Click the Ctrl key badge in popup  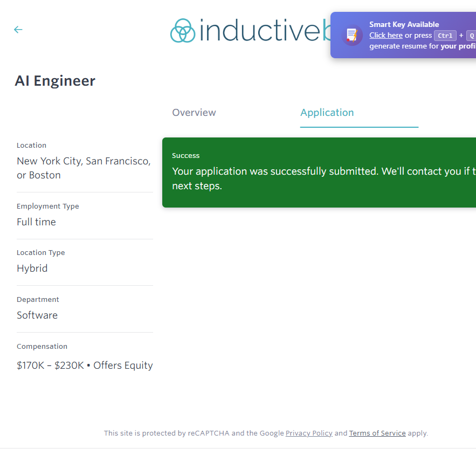pyautogui.click(x=445, y=36)
